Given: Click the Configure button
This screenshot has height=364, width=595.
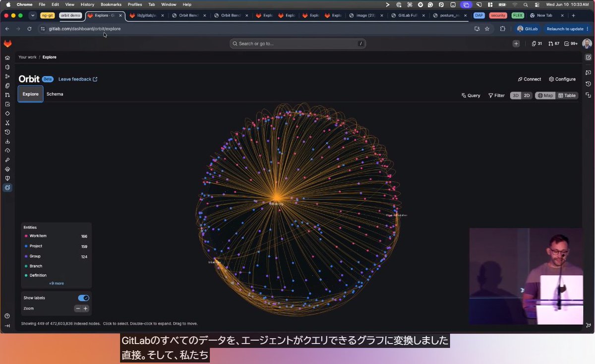Looking at the screenshot, I should coord(562,79).
